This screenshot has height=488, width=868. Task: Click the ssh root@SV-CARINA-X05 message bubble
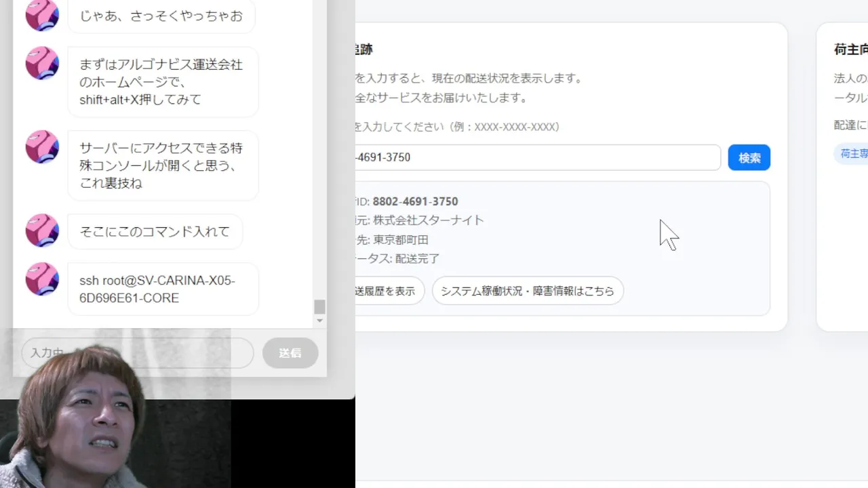(163, 289)
